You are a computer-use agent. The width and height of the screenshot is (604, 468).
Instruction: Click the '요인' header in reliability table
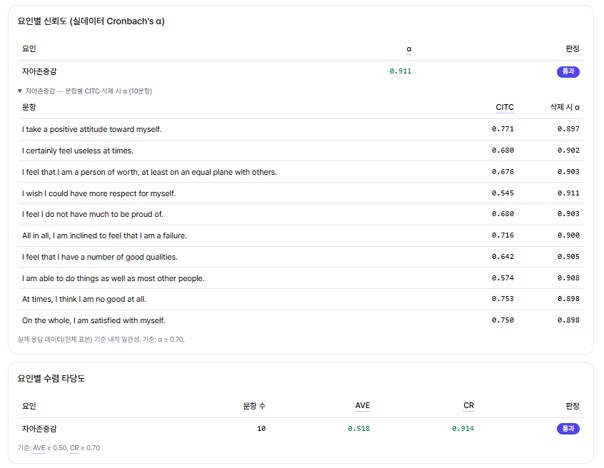[29, 49]
